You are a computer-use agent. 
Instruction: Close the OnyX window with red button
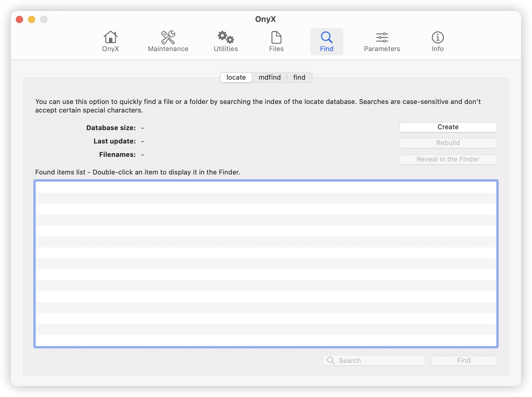19,19
